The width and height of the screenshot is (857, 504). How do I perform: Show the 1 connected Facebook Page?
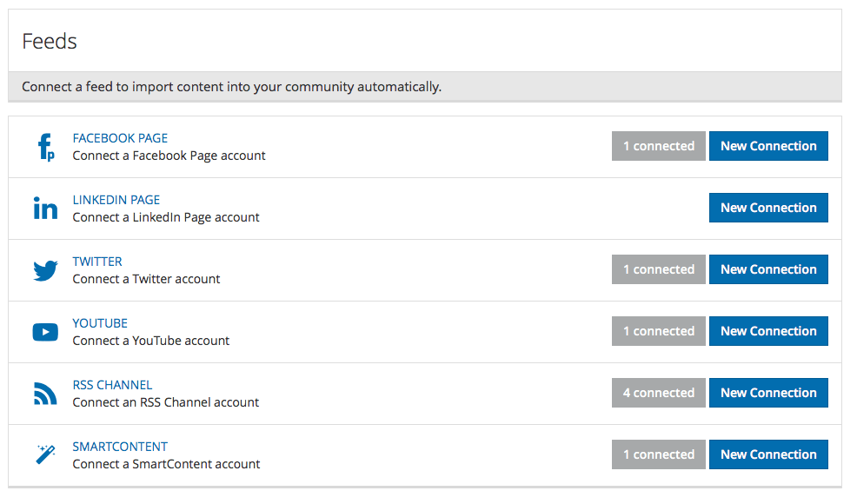pos(658,146)
